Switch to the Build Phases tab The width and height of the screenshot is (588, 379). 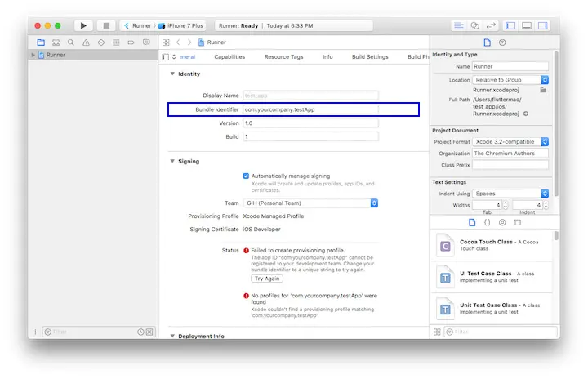[x=418, y=56]
